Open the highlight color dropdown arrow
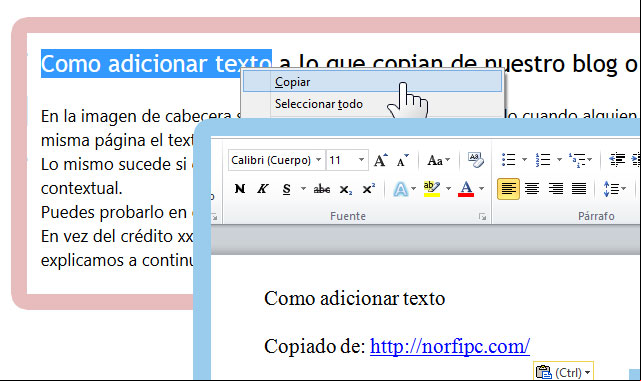This screenshot has height=381, width=641. click(448, 188)
